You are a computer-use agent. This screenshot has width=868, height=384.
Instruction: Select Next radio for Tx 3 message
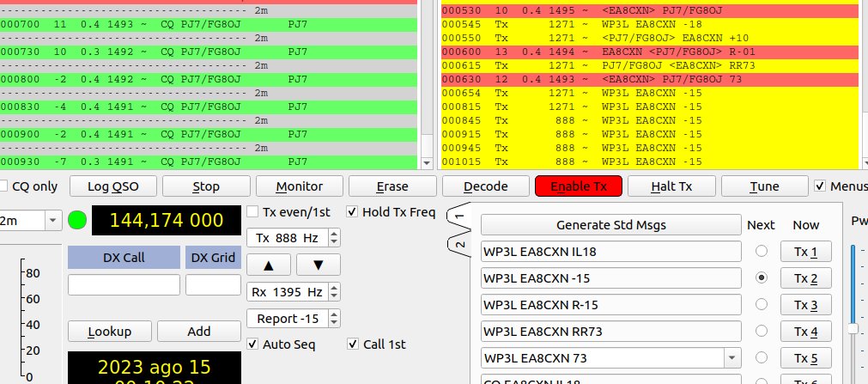click(762, 304)
